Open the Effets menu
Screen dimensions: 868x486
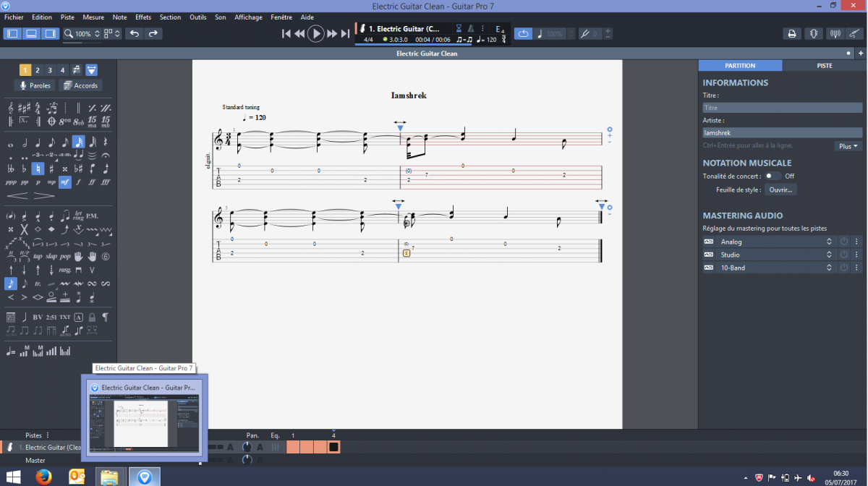[143, 17]
